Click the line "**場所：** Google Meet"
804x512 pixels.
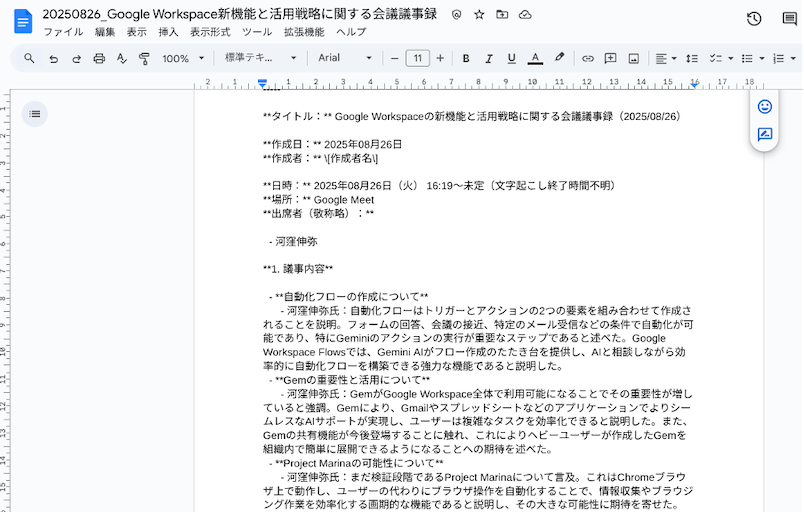[318, 199]
